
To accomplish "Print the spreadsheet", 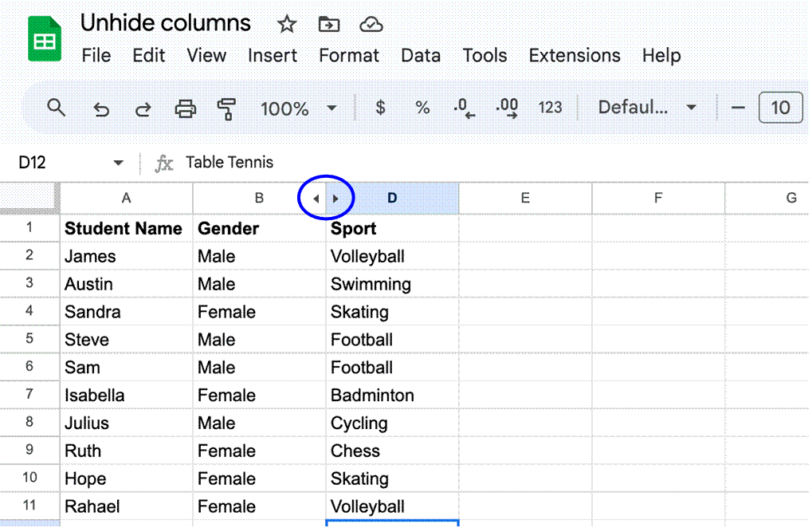I will (185, 108).
